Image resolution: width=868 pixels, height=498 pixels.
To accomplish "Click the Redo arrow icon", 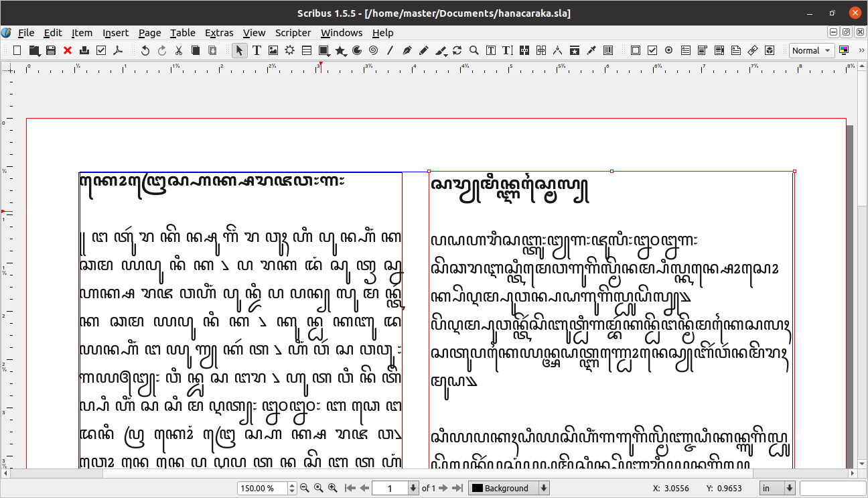I will (162, 50).
